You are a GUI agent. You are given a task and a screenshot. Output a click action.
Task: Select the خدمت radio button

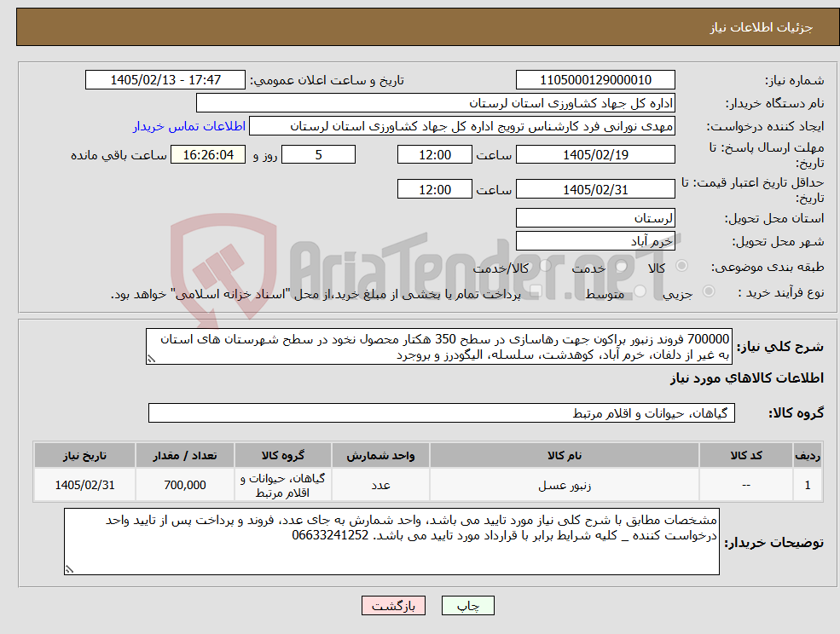[x=622, y=266]
